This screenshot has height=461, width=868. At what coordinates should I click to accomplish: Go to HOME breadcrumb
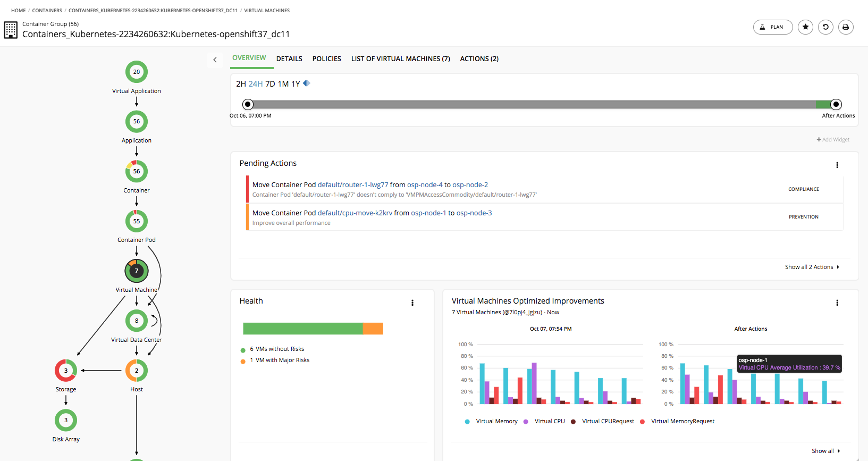19,11
